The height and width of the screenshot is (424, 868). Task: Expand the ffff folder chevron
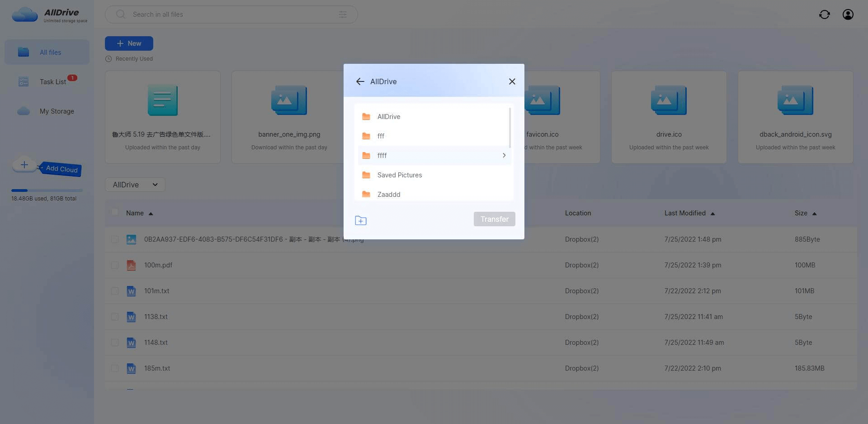click(x=504, y=155)
